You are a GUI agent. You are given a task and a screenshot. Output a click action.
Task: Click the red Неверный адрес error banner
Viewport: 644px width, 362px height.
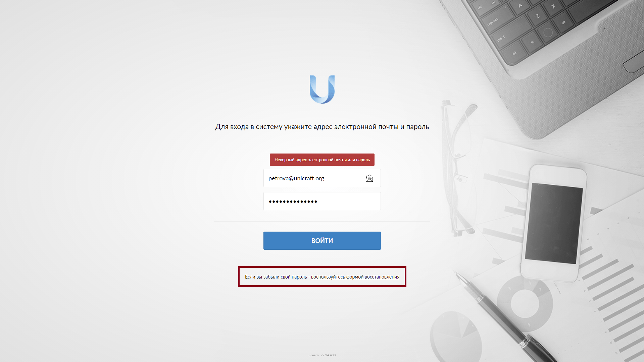click(322, 160)
